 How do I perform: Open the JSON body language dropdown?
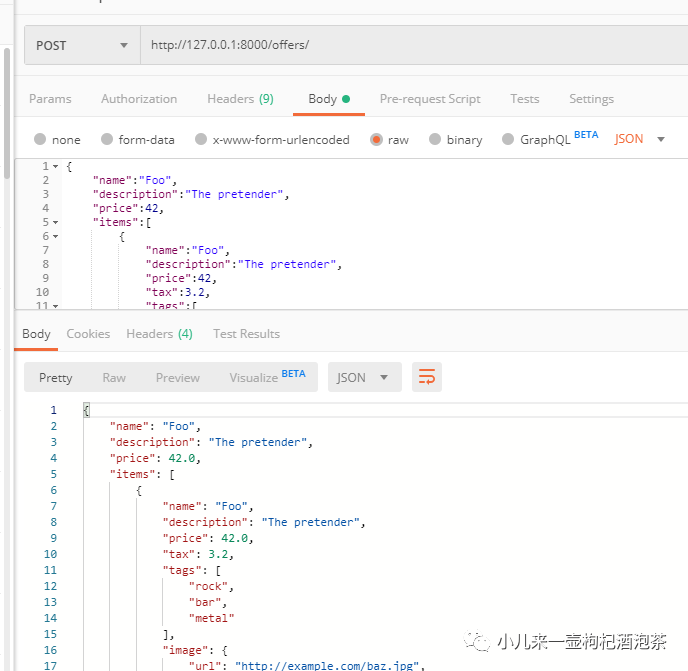click(640, 139)
